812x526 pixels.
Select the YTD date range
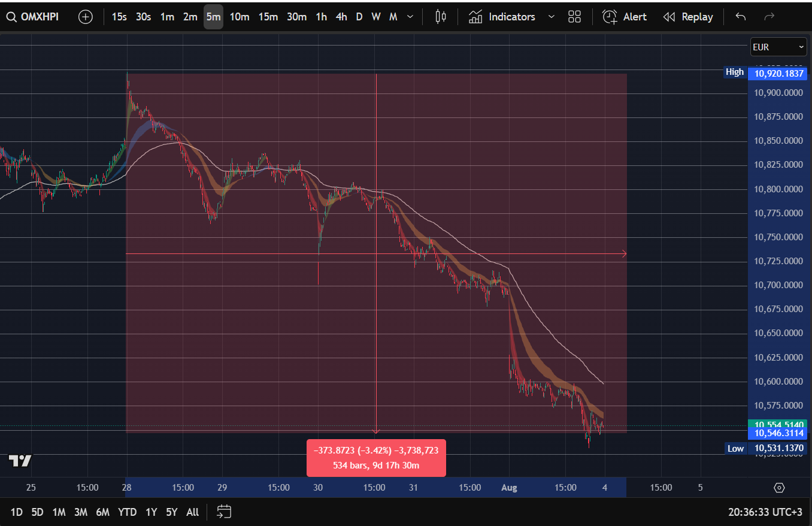127,512
